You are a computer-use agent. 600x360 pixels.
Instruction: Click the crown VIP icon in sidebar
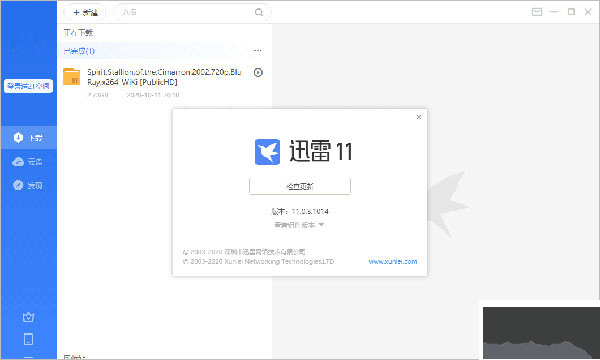click(x=29, y=317)
